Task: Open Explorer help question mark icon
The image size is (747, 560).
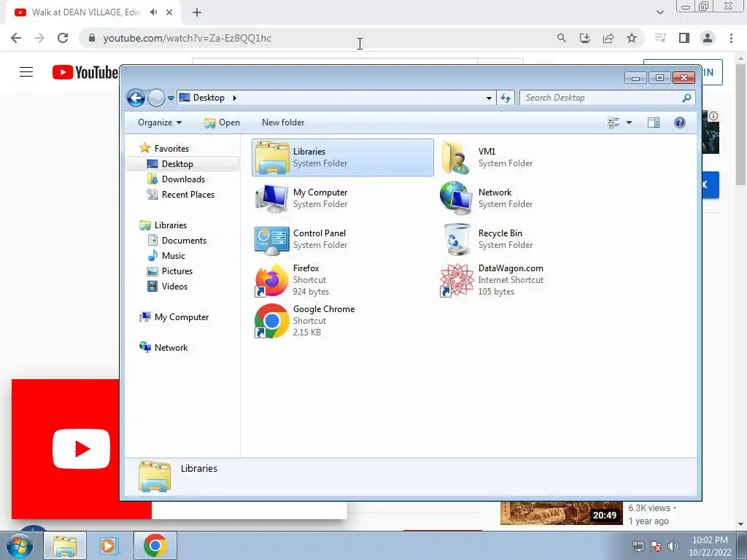Action: [x=680, y=122]
